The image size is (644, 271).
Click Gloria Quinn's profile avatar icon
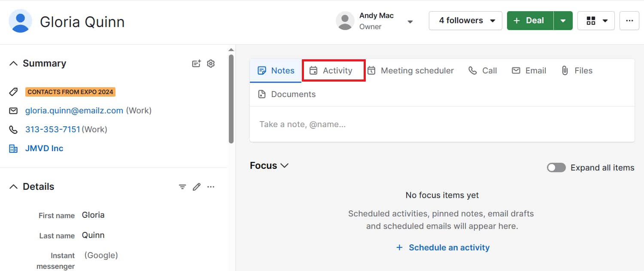click(x=20, y=21)
